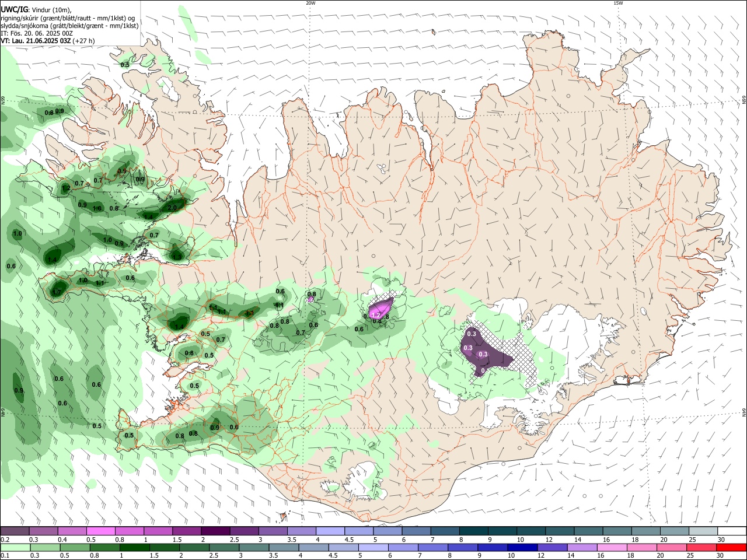
Task: Click the 20W longitude label
Action: pos(310,3)
